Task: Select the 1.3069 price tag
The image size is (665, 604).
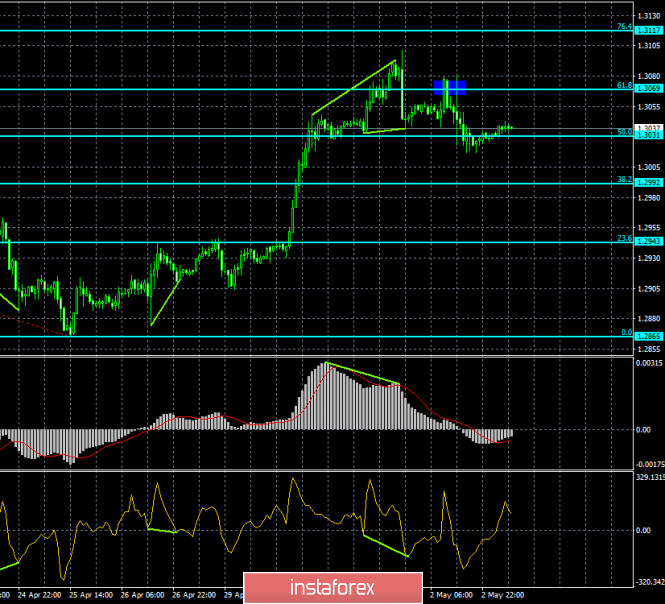Action: (648, 89)
